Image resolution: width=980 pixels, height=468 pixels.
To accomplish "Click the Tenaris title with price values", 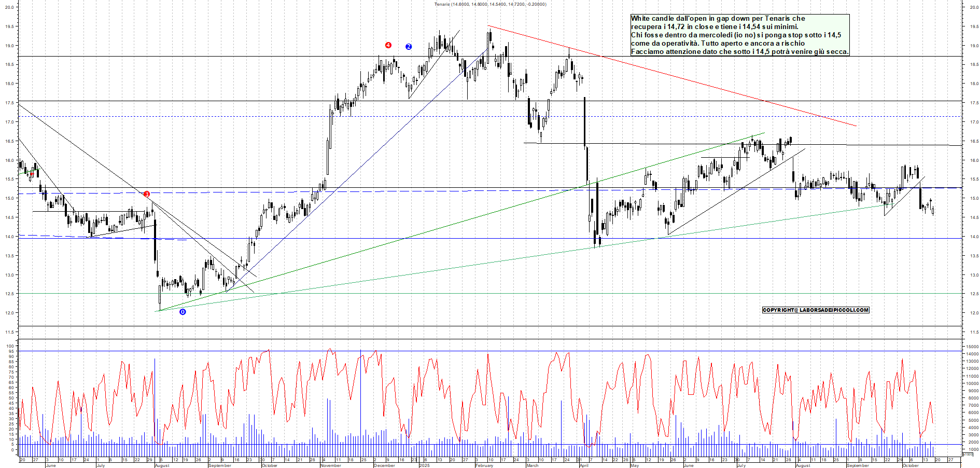I will point(490,4).
